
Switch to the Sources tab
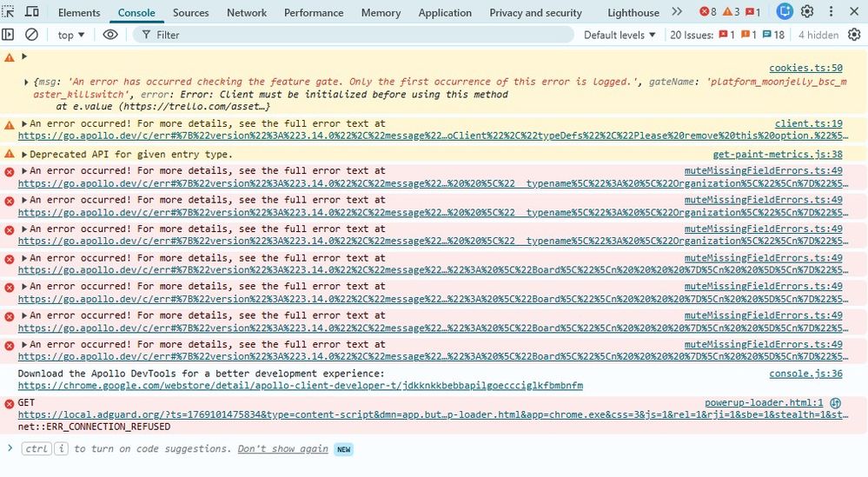pos(190,12)
